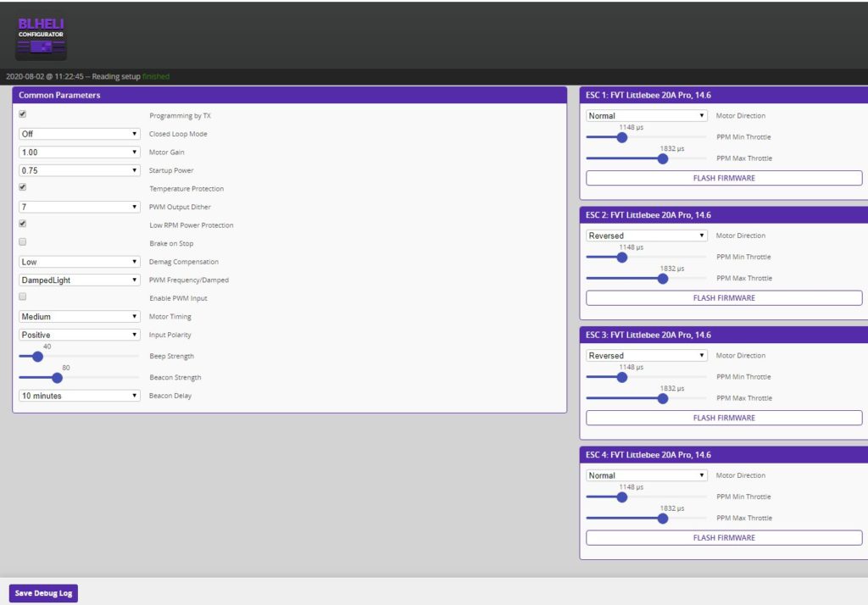Toggle Programming by TX checkbox

(x=23, y=114)
